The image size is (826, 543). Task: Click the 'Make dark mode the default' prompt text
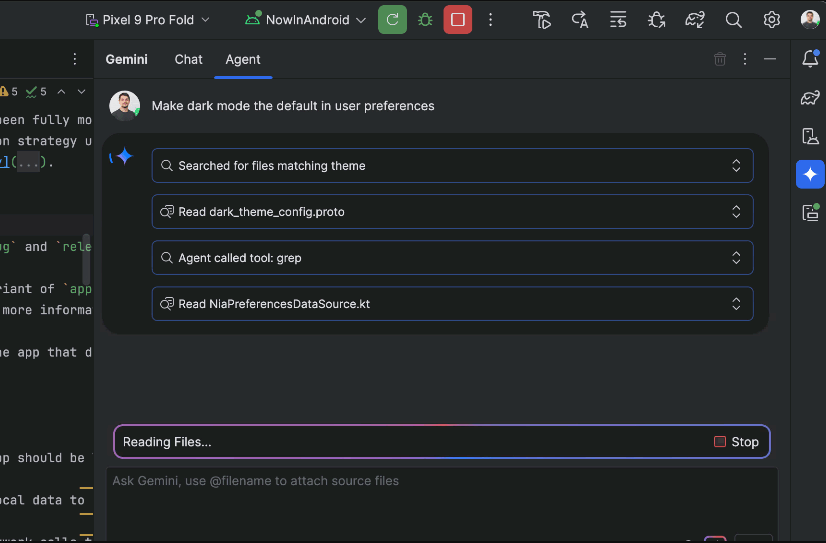coord(293,106)
